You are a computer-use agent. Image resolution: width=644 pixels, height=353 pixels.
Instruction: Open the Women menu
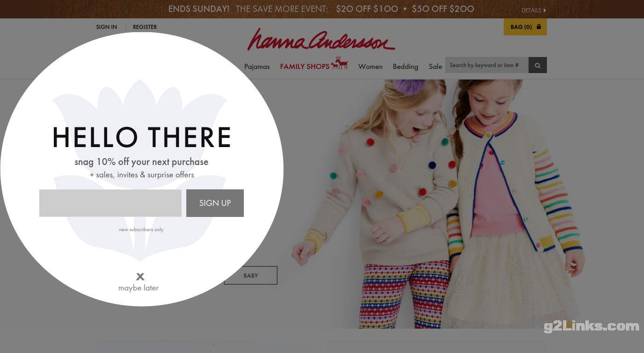click(x=370, y=67)
